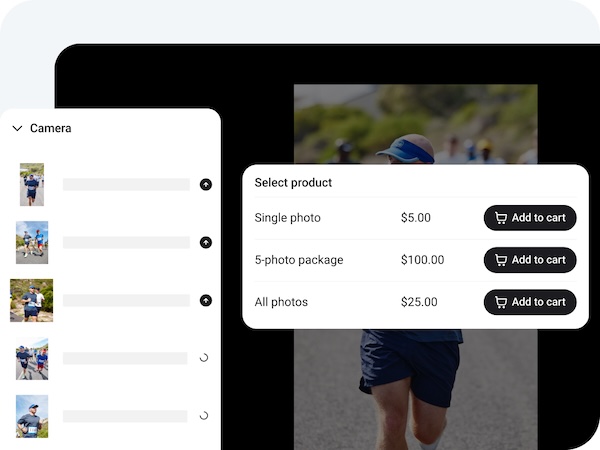Open third thumbnail with landscape runner photo

tap(31, 300)
